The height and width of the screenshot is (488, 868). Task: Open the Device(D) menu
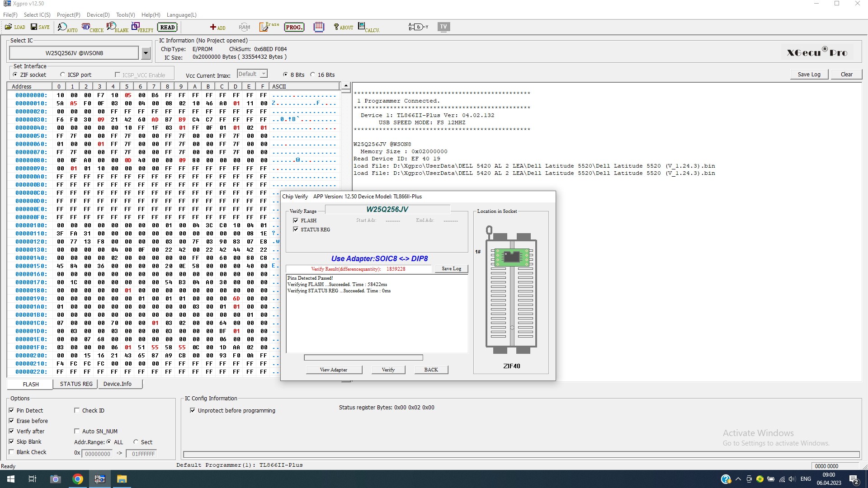pos(98,15)
